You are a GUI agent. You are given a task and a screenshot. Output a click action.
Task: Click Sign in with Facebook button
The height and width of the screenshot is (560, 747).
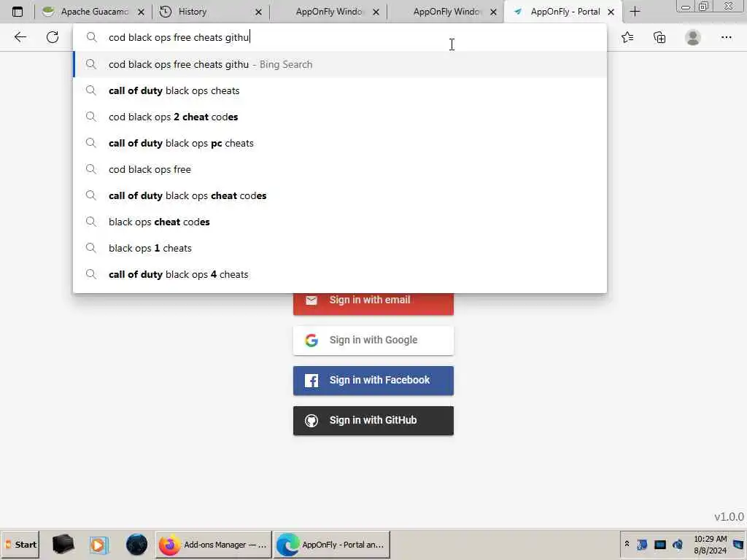tap(373, 380)
